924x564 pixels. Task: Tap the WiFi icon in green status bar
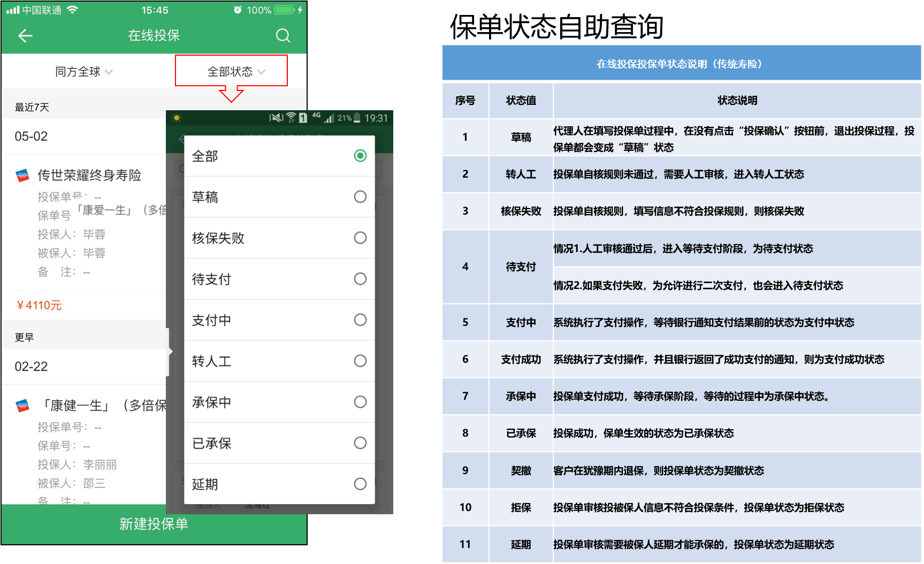click(72, 10)
